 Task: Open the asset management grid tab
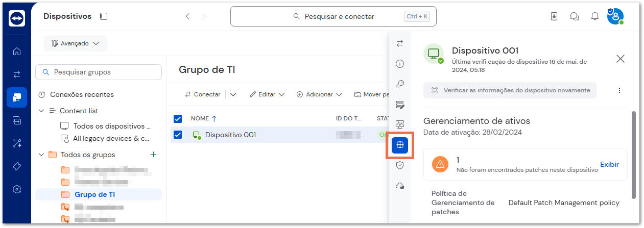(x=400, y=145)
